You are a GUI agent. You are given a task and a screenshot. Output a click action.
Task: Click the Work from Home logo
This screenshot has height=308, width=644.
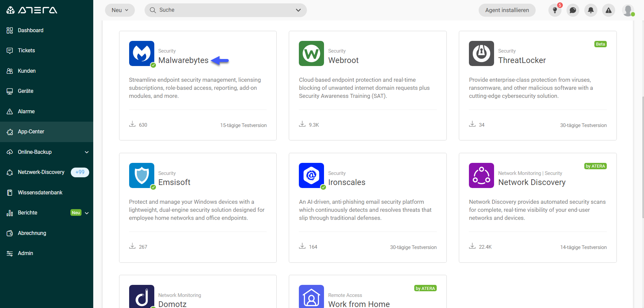point(311,297)
